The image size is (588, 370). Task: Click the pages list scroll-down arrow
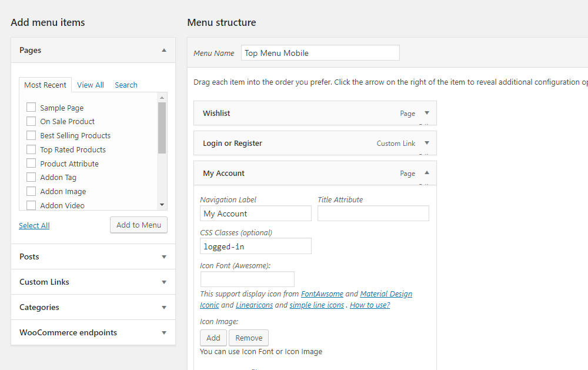tap(162, 205)
